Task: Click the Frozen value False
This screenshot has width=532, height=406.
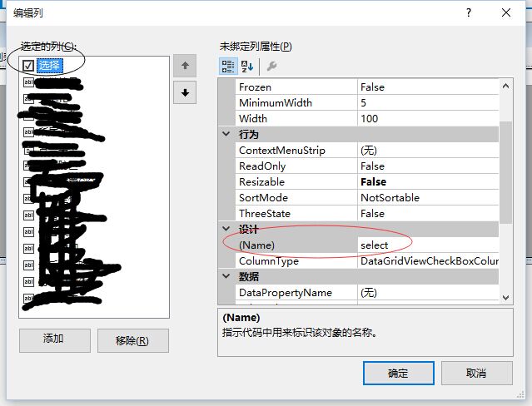Action: coord(428,87)
